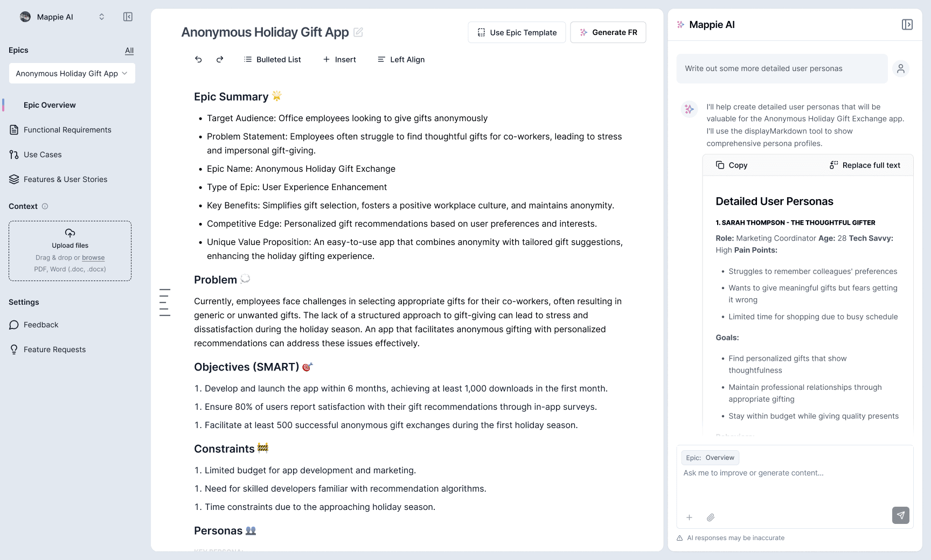Navigate to Functional Requirements section
The width and height of the screenshot is (931, 560).
[x=67, y=130]
